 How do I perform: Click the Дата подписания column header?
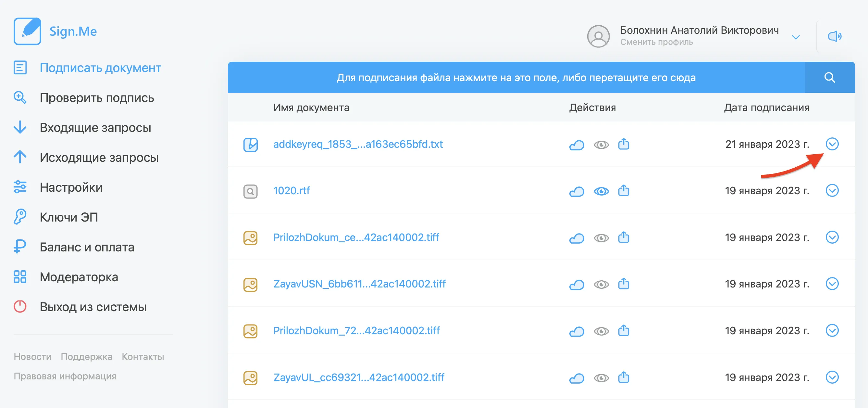pos(767,108)
